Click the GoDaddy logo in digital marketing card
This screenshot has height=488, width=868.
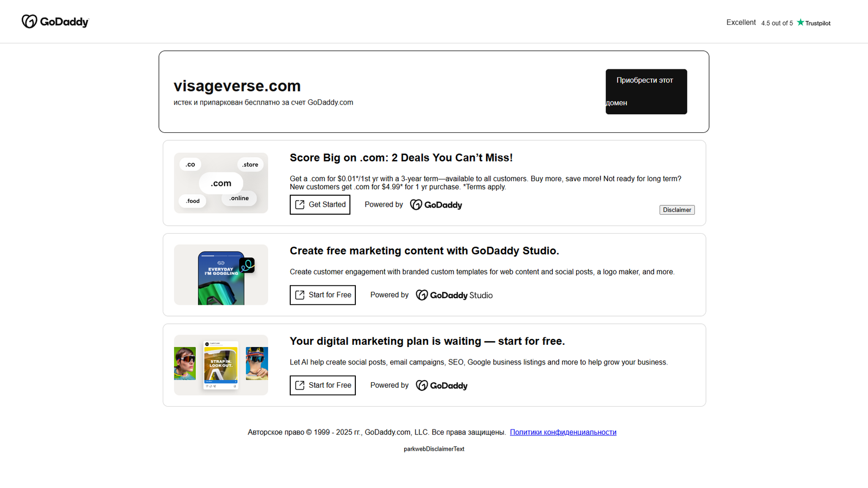[442, 386]
